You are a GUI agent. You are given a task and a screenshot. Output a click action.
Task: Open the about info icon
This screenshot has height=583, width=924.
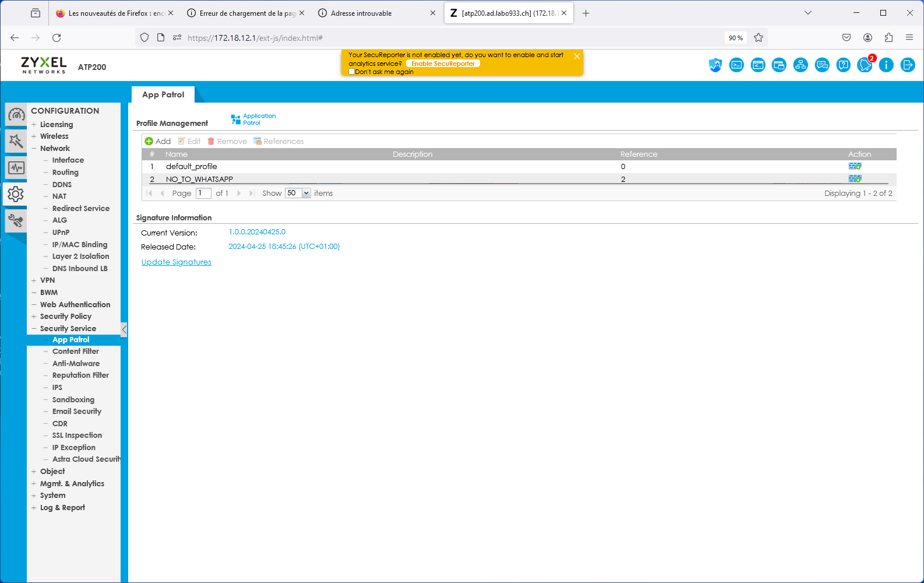(x=886, y=65)
